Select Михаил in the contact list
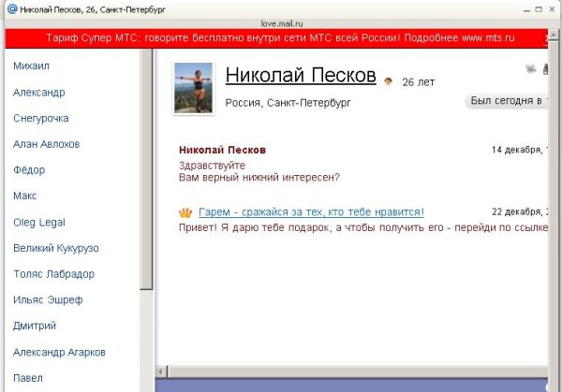 click(31, 66)
